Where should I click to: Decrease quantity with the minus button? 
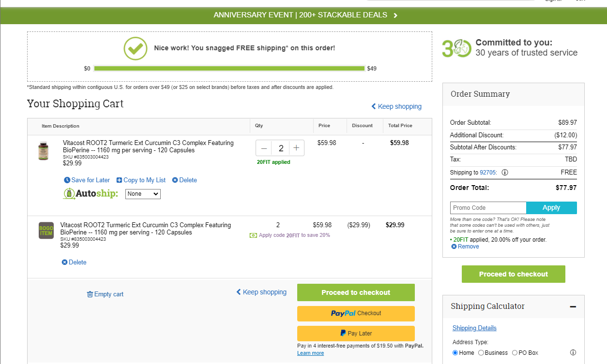264,148
